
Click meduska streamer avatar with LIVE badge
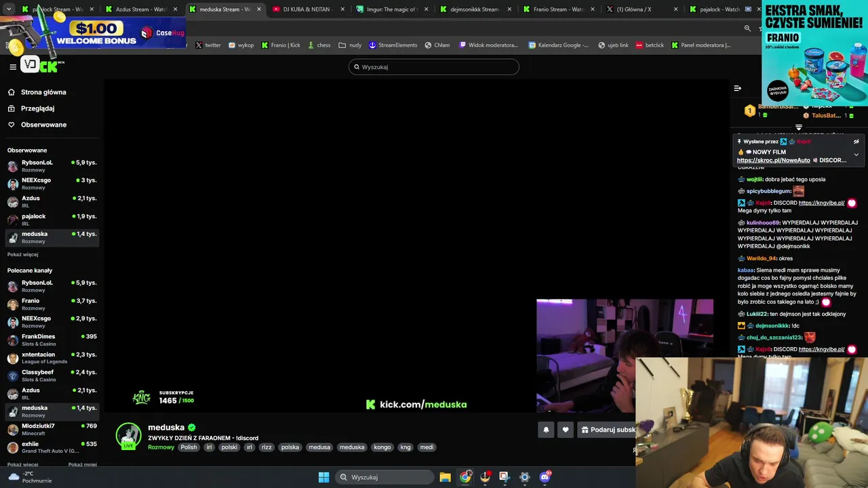128,436
